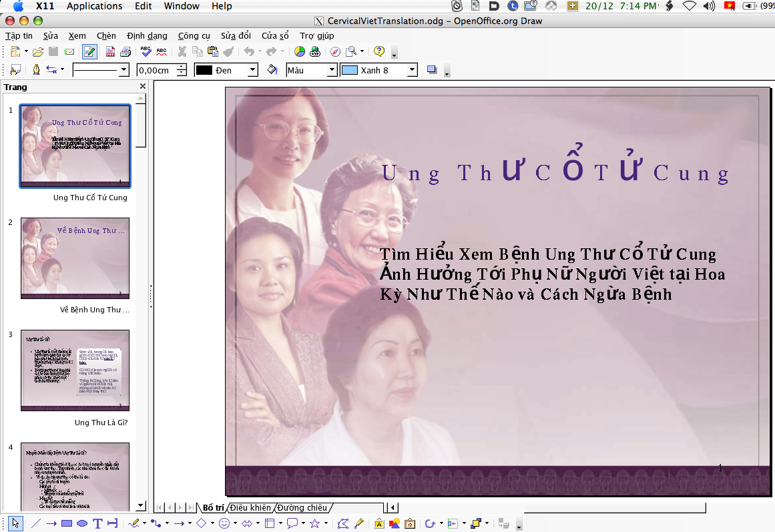The width and height of the screenshot is (775, 532).
Task: Click the Zoom magnifier icon
Action: coord(351,51)
